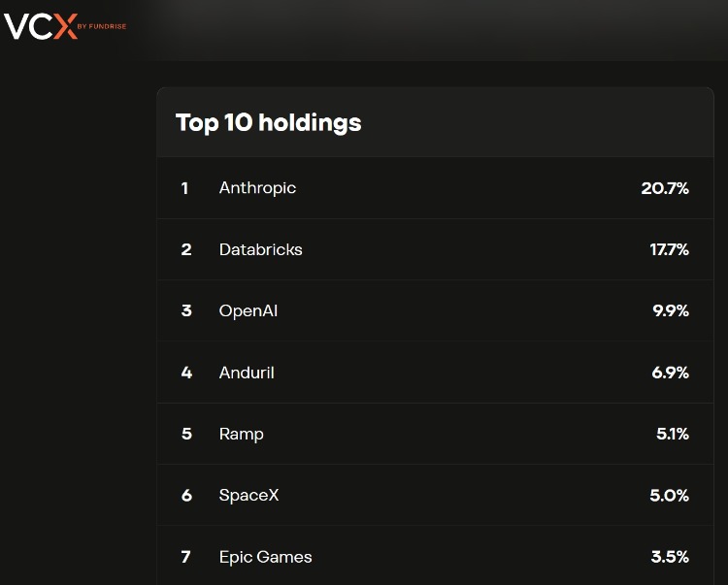
Task: Click Ramp's 5.1% allocation value
Action: pos(672,434)
